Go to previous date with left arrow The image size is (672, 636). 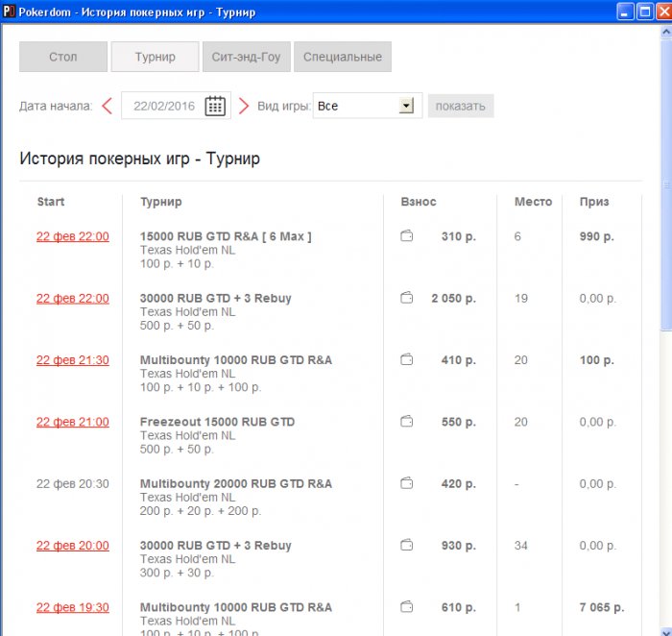pos(108,106)
